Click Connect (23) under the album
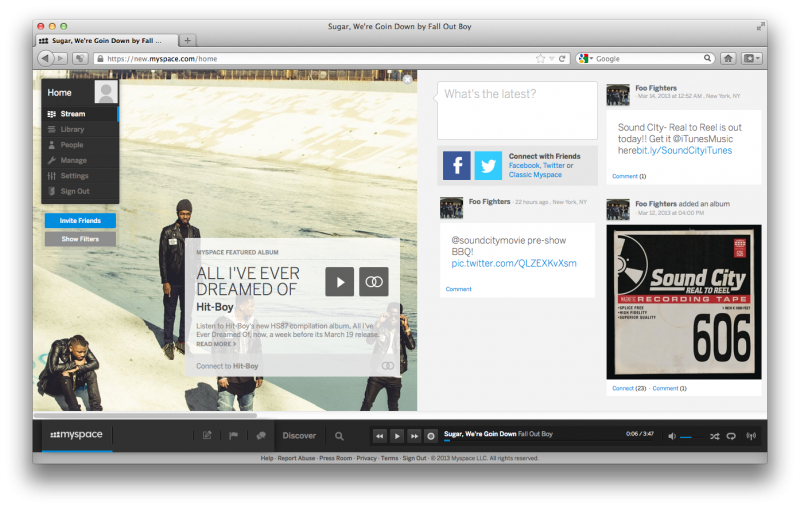 click(629, 389)
